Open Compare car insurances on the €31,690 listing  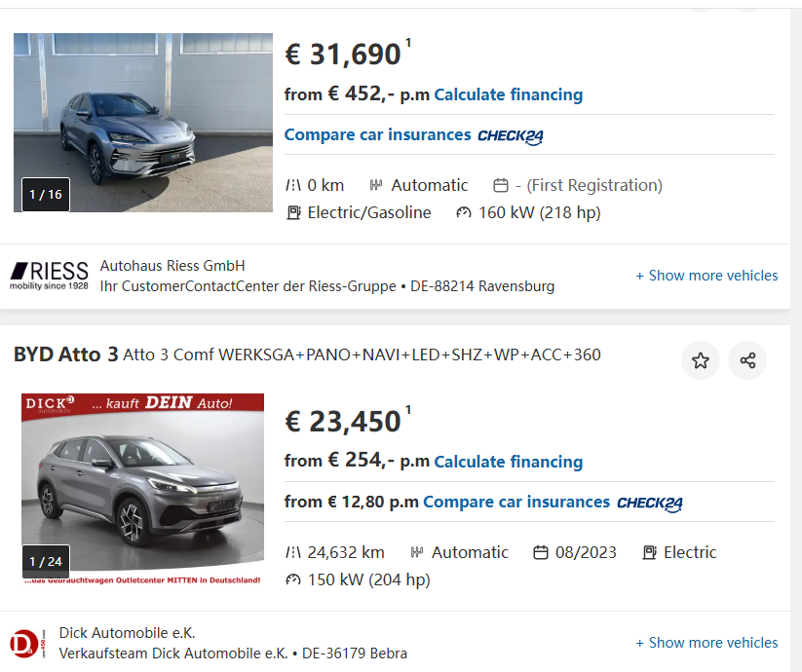[377, 134]
